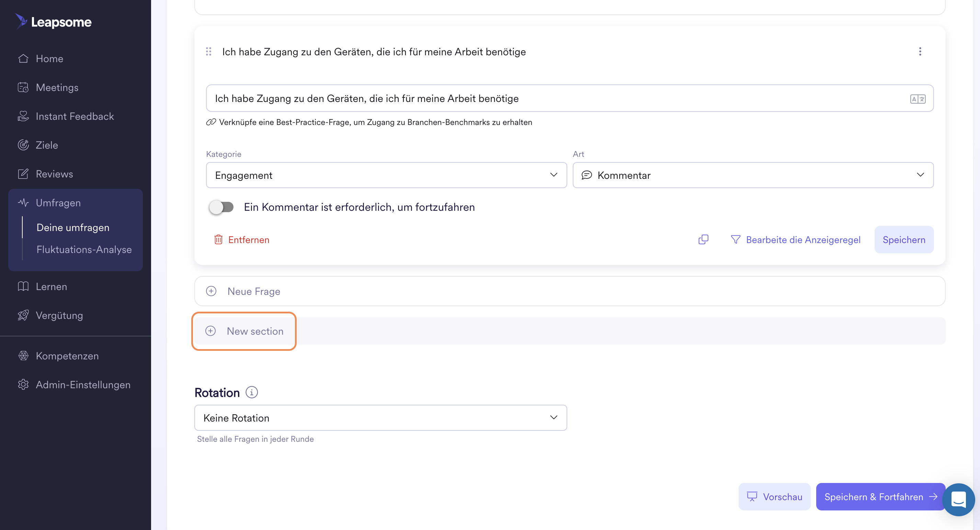Grab the question drag handle
This screenshot has height=530, width=980.
pos(208,51)
